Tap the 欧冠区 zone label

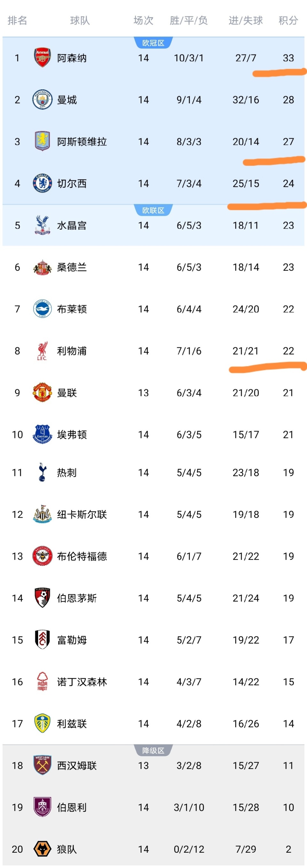pos(153,43)
